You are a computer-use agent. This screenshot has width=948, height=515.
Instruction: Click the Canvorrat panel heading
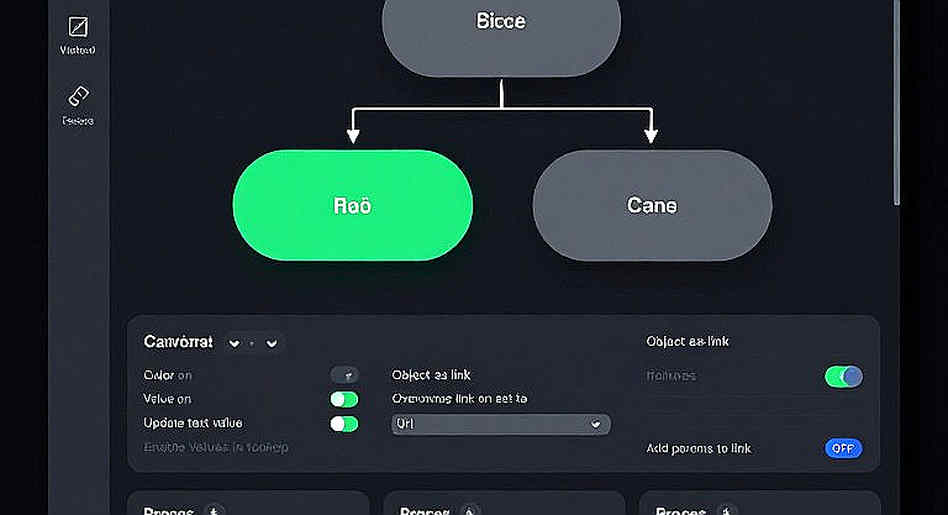[178, 342]
